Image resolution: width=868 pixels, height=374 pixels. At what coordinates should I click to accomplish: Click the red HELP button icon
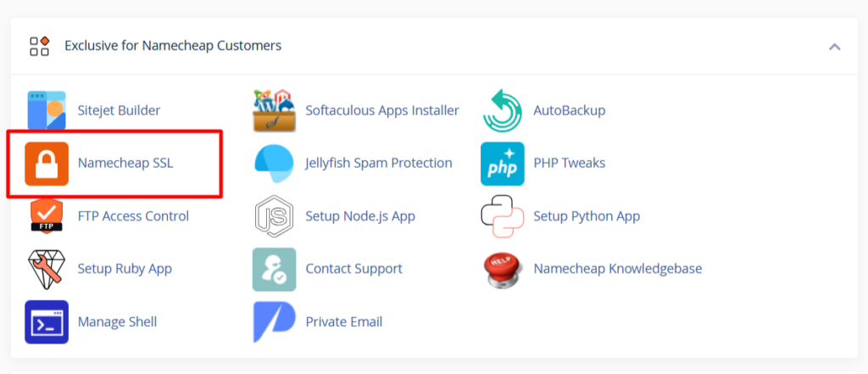[x=502, y=270]
